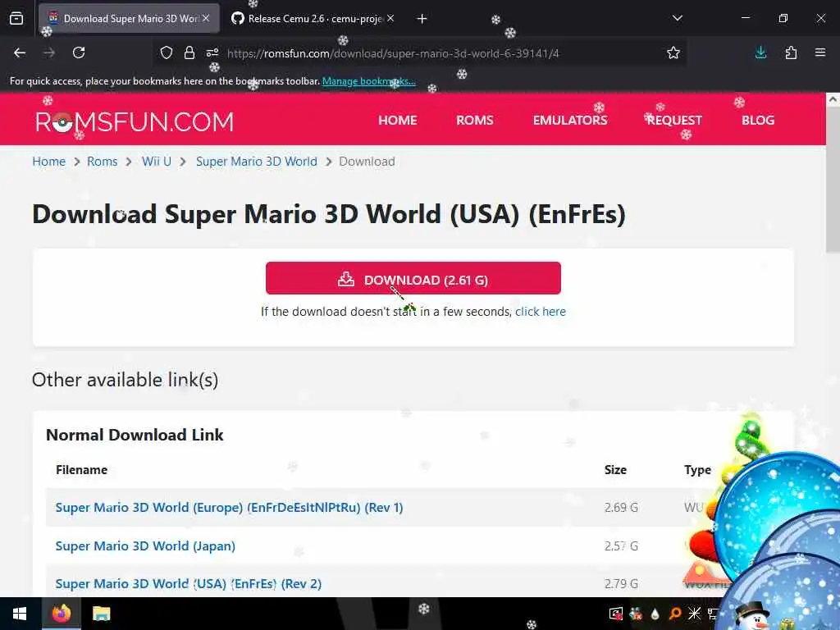Screen dimensions: 840x630
Task: Open File Explorer from the taskbar
Action: click(101, 614)
